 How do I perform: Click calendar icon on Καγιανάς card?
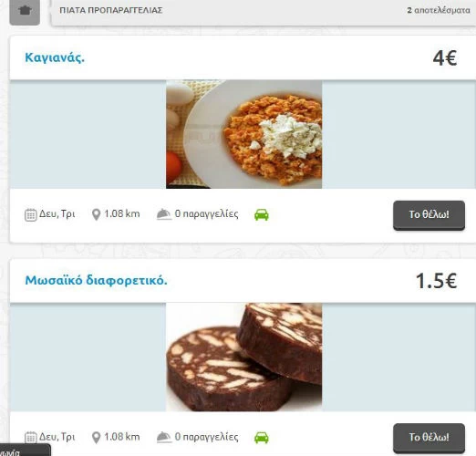tap(30, 214)
